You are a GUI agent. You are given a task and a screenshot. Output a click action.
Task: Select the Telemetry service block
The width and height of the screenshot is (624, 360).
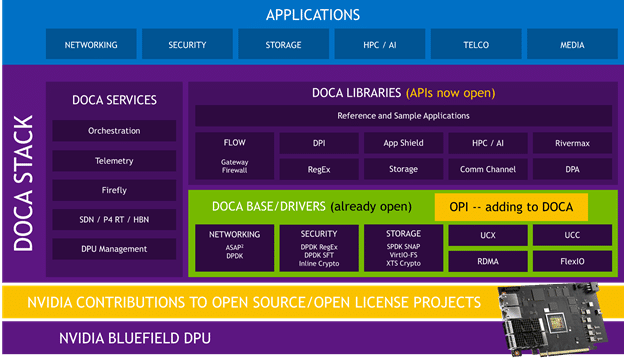coord(114,161)
